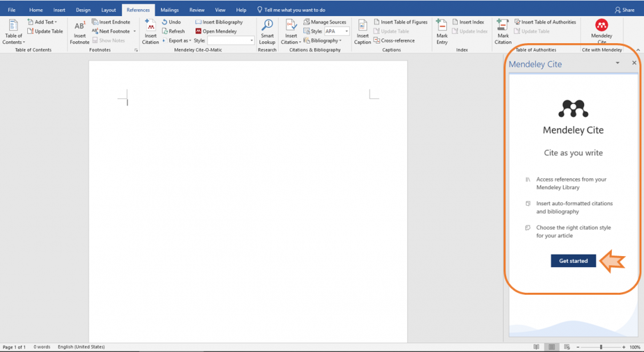Go to Next Footnote

point(111,31)
